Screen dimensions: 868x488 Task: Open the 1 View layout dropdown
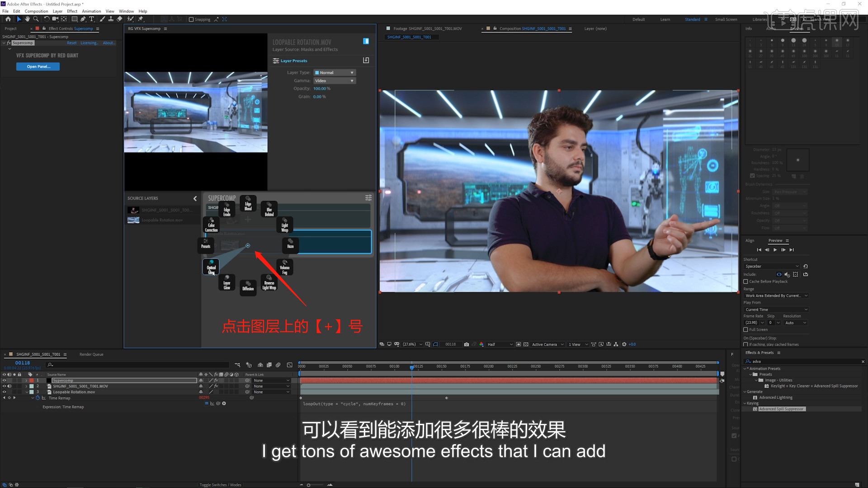pos(579,344)
